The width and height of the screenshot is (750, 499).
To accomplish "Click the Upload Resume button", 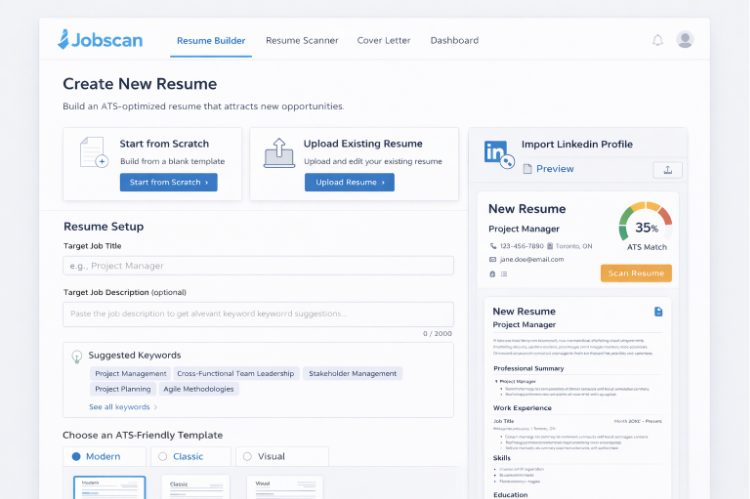I will tap(350, 182).
